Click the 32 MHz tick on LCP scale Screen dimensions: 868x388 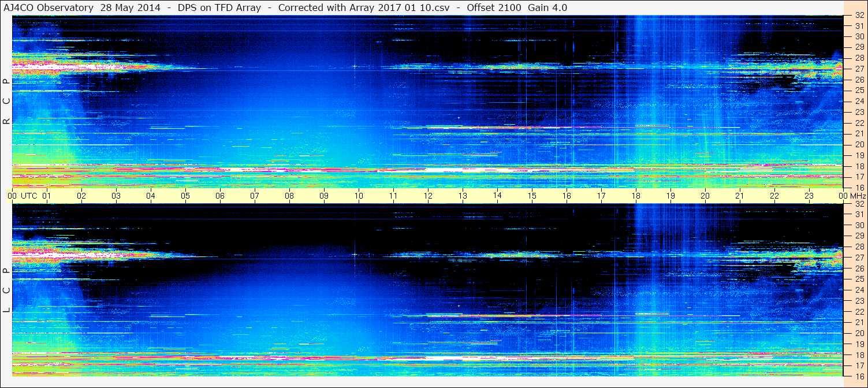point(859,204)
